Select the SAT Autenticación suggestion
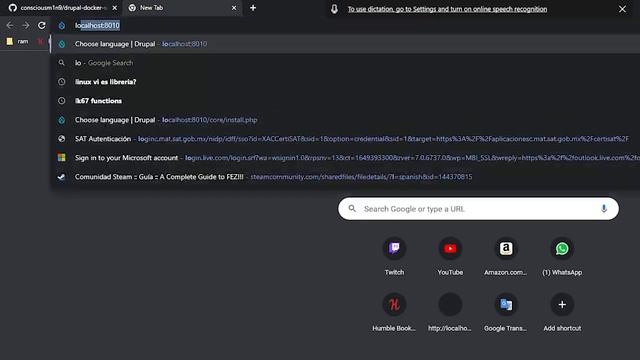Viewport: 640px width, 360px height. click(345, 139)
